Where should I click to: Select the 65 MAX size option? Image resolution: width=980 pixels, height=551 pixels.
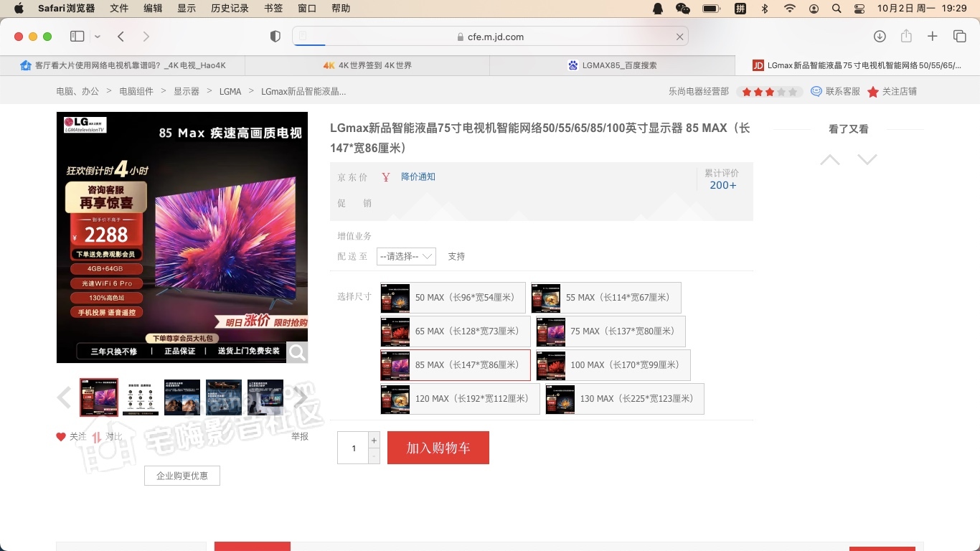[x=456, y=331]
